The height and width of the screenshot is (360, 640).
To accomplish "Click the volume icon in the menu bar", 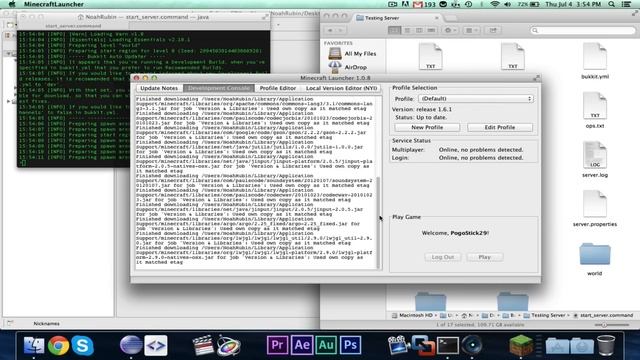I will [x=508, y=4].
